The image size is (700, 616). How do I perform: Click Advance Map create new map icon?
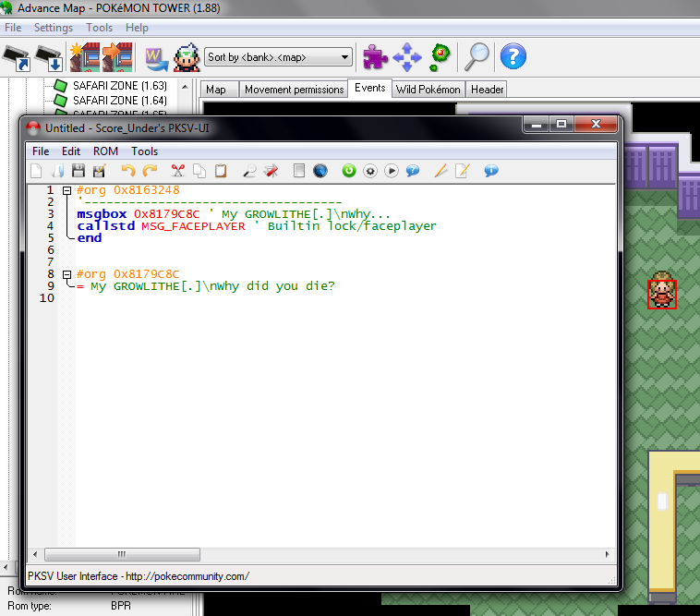85,57
